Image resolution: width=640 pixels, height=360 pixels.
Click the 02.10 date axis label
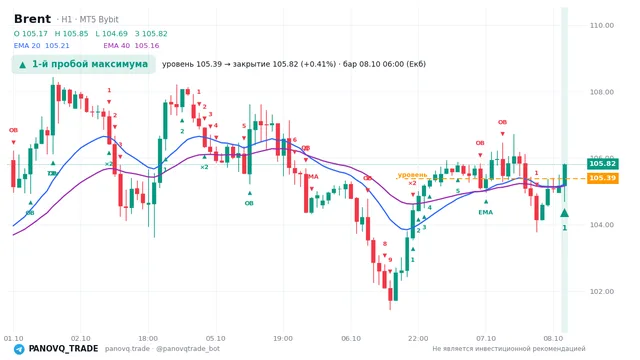point(80,338)
